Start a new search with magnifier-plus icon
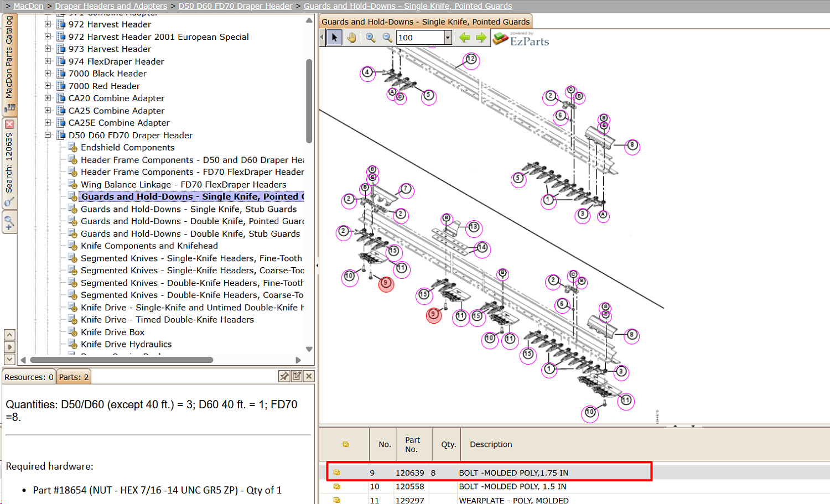 [x=9, y=222]
